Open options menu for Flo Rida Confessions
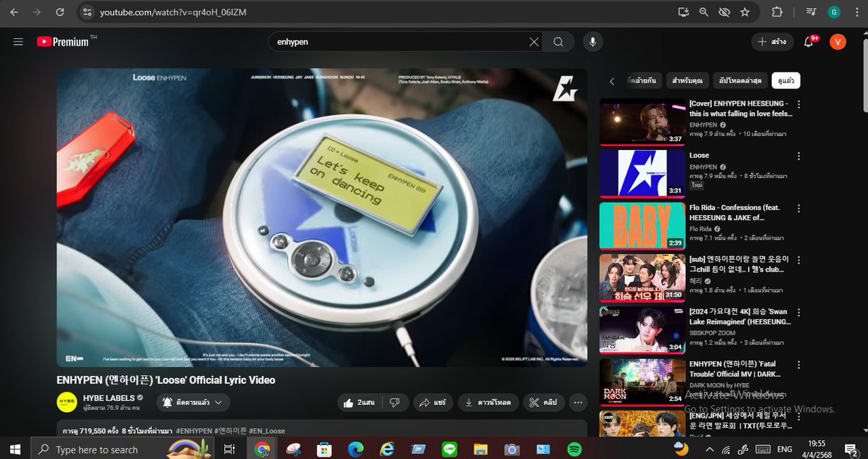Screen dimensions: 868x459 tap(799, 209)
